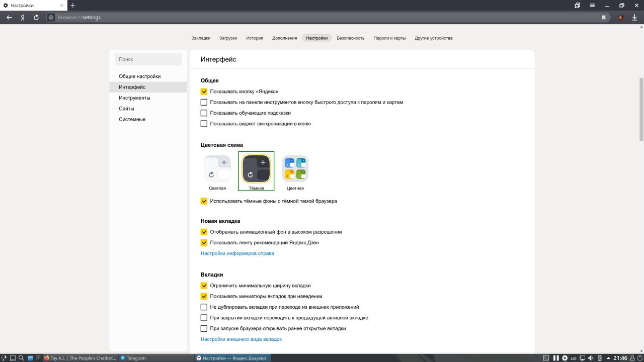The height and width of the screenshot is (362, 644).
Task: Open 'Настройки внешнего вида вкладок' link
Action: click(241, 339)
